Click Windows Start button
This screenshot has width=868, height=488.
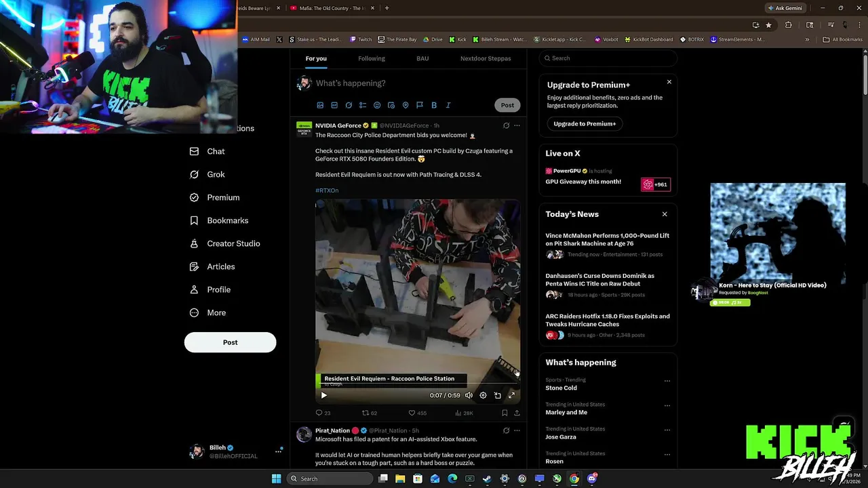[x=276, y=479]
